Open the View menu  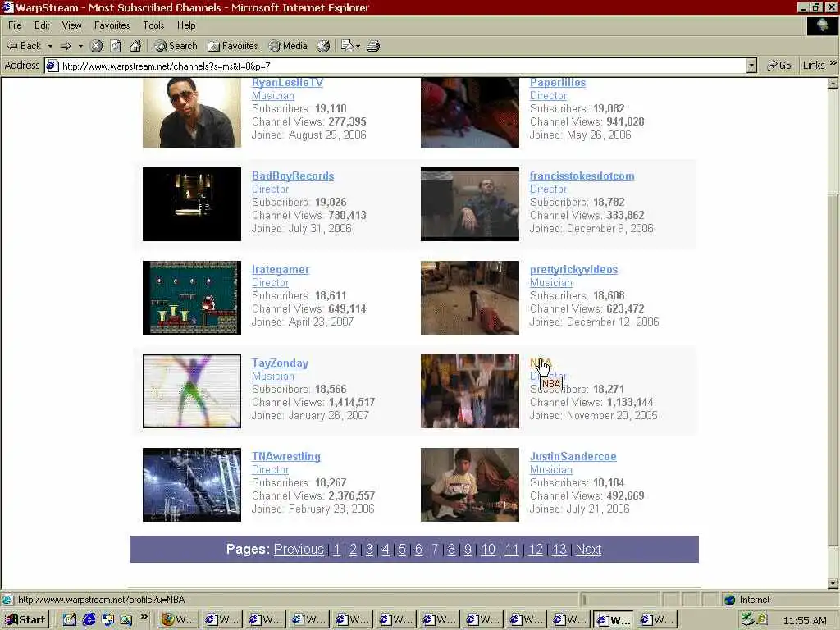tap(72, 25)
